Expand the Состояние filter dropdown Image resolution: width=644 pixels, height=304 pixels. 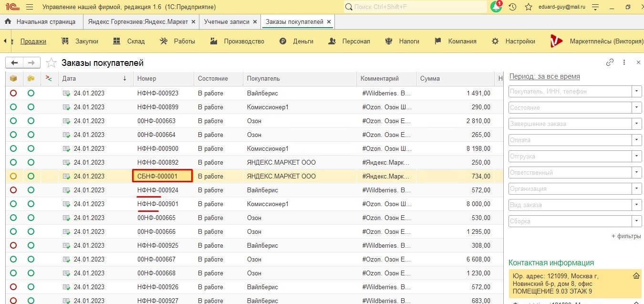tap(636, 107)
